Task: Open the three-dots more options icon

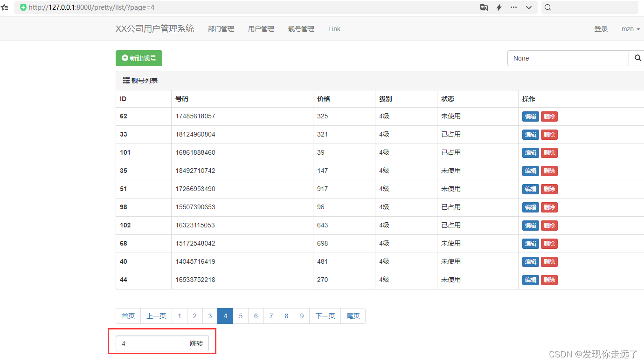Action: click(513, 7)
